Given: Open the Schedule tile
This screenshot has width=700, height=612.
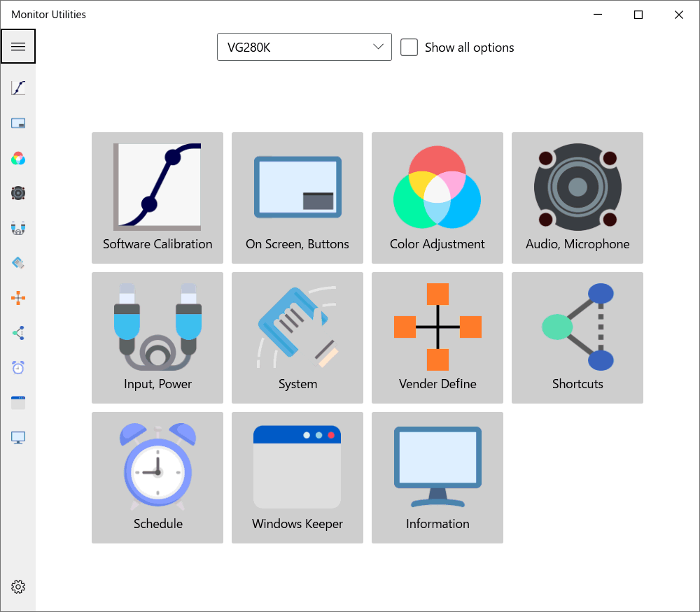Looking at the screenshot, I should click(157, 478).
